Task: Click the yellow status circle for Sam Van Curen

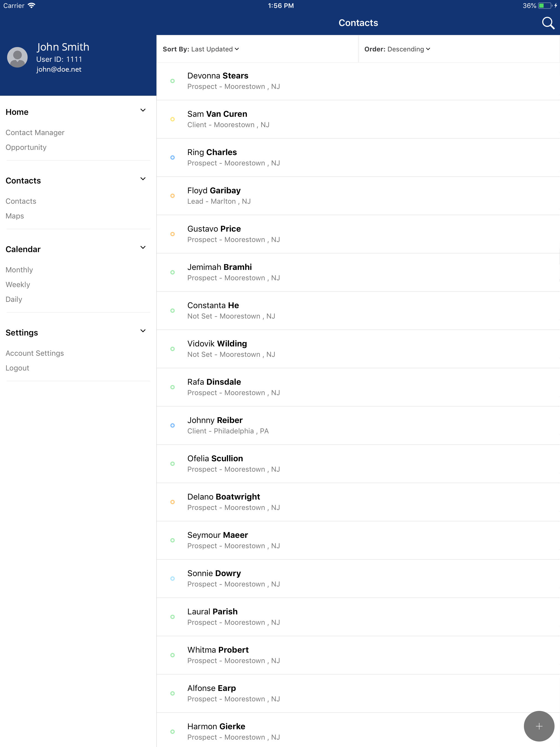Action: coord(172,119)
